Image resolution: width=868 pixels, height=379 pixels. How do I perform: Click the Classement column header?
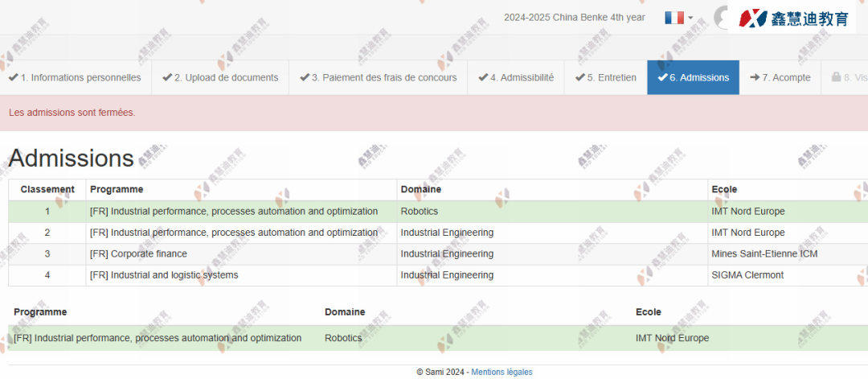pos(47,190)
